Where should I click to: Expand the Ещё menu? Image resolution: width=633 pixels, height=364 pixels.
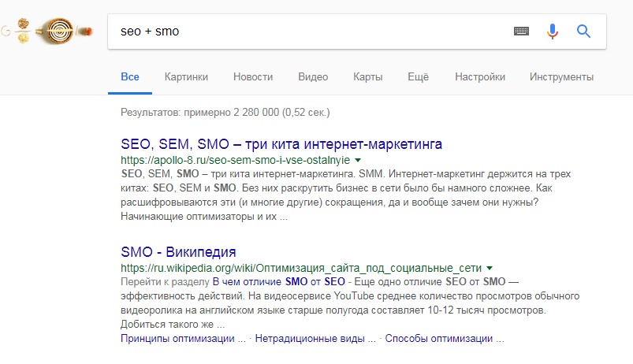(x=418, y=77)
